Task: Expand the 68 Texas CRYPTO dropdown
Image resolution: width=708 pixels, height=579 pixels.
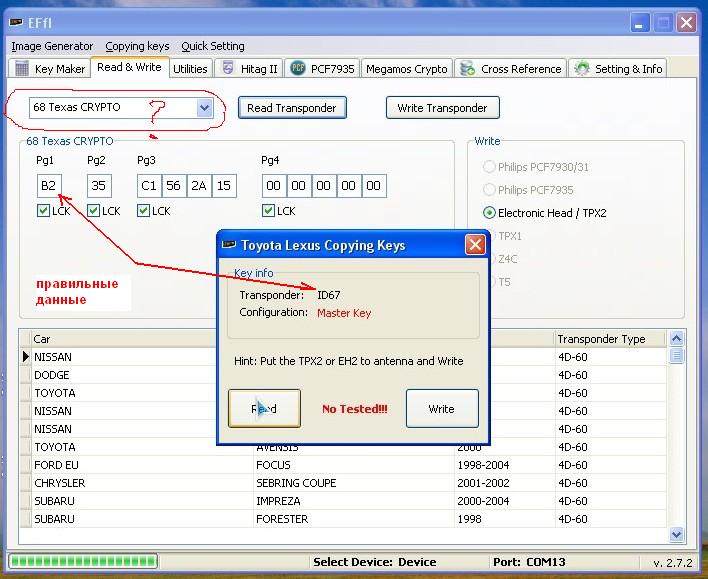Action: pos(205,107)
